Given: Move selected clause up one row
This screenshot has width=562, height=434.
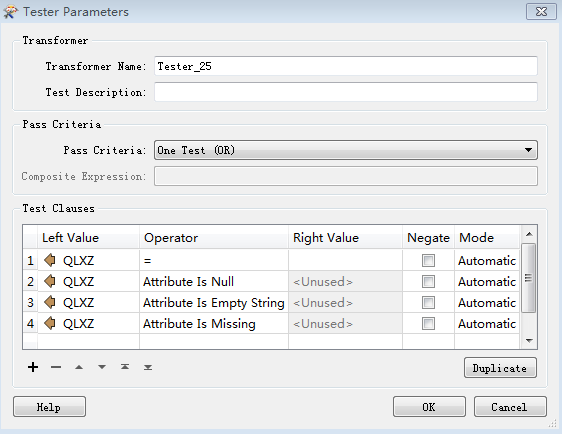Looking at the screenshot, I should 79,367.
